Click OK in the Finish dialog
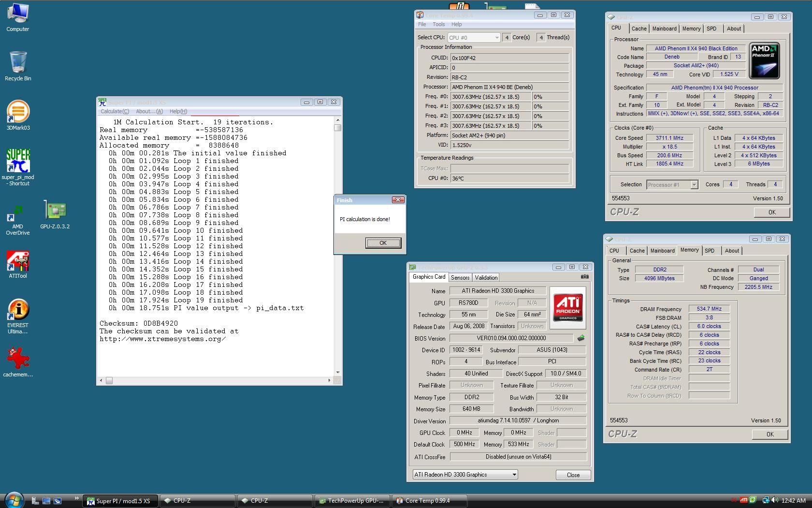This screenshot has height=508, width=812. pos(383,243)
